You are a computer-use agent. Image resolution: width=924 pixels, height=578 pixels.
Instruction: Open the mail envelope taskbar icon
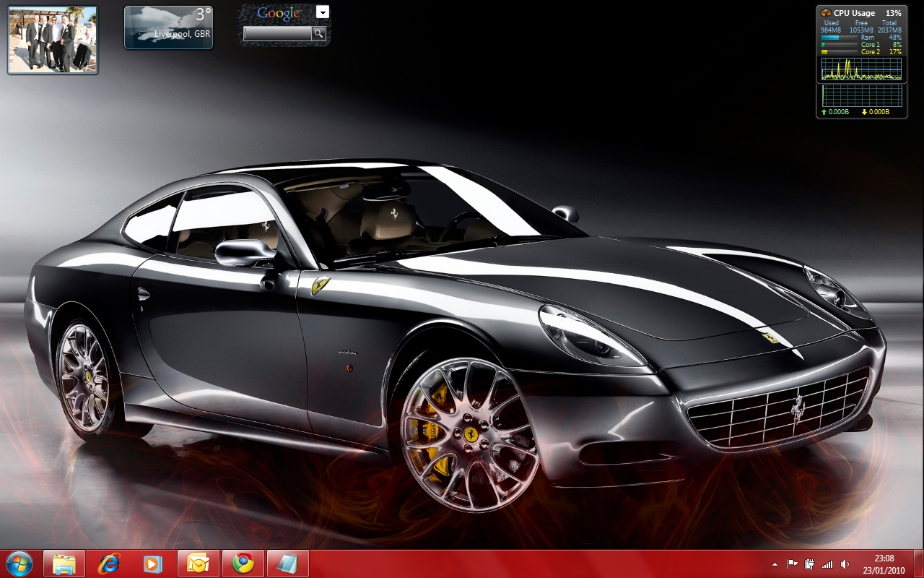[198, 564]
